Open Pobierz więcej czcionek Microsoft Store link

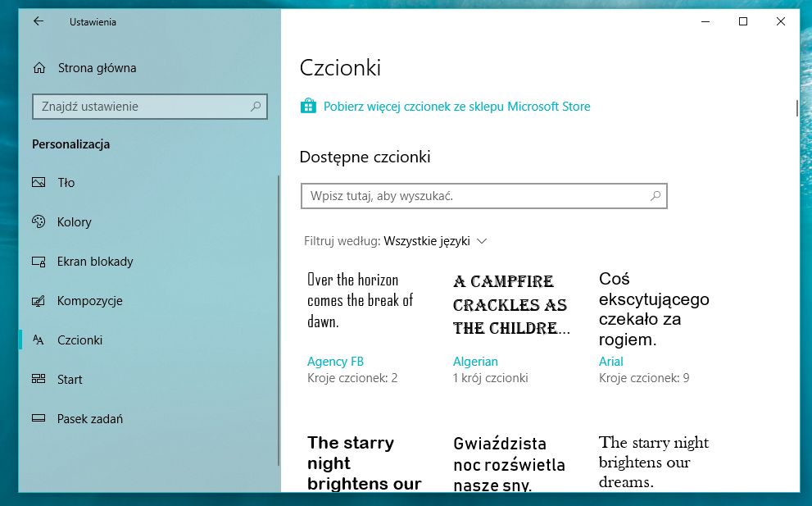pyautogui.click(x=456, y=107)
